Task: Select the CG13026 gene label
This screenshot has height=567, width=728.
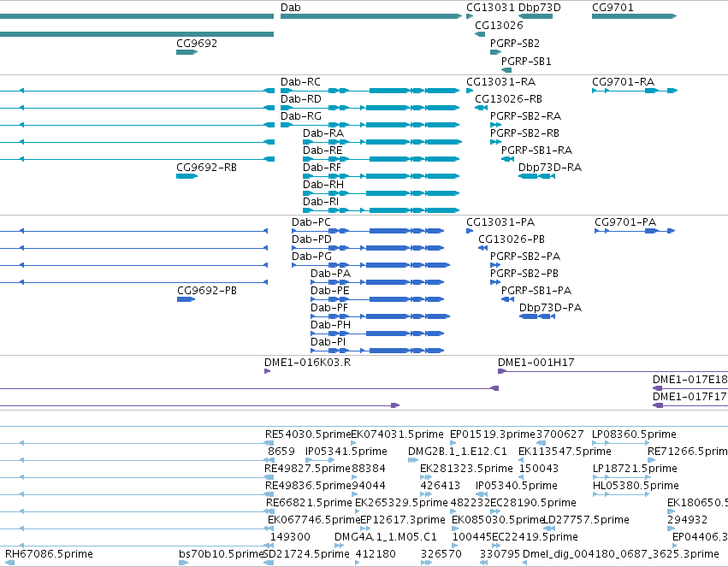Action: pyautogui.click(x=499, y=25)
